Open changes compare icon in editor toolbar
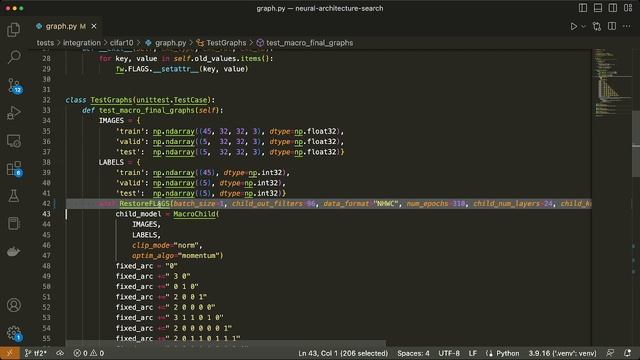Viewport: 640px width, 360px height. 597,26
